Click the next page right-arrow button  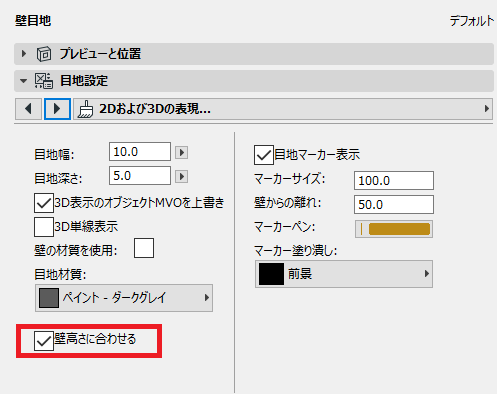[x=57, y=109]
